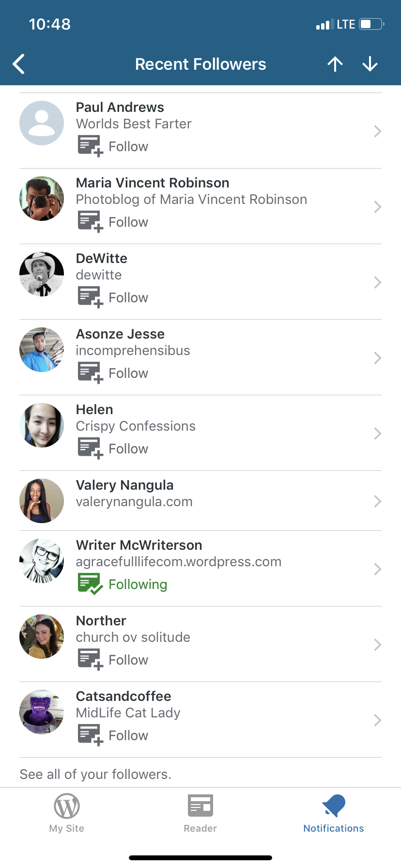Tap follow icon for Helen's Crispy Confessions
This screenshot has width=401, height=868.
(x=91, y=448)
